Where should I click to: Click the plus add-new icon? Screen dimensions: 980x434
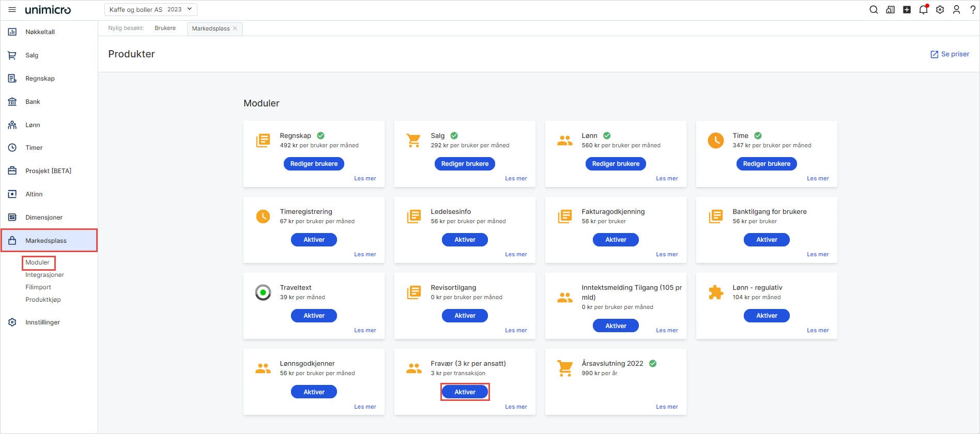pyautogui.click(x=907, y=10)
